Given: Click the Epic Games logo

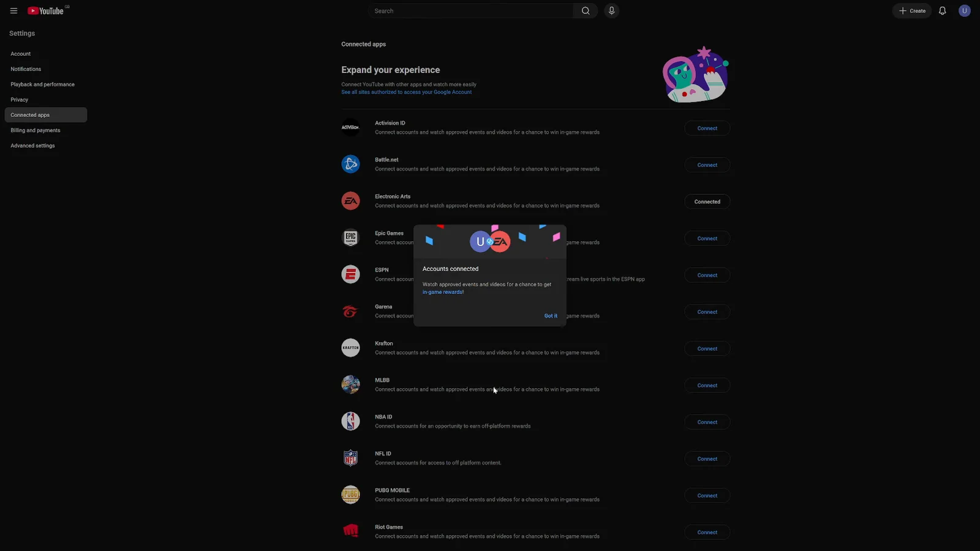Looking at the screenshot, I should click(350, 238).
